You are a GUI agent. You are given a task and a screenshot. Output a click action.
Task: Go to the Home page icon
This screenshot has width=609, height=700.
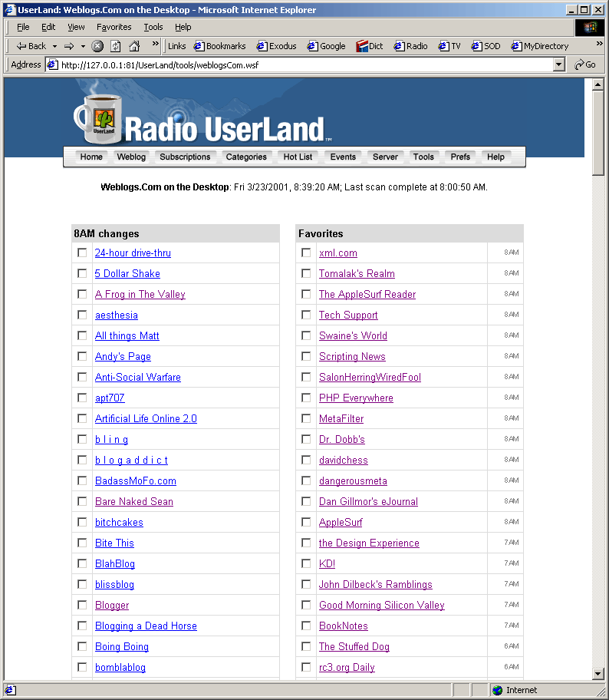click(x=134, y=46)
